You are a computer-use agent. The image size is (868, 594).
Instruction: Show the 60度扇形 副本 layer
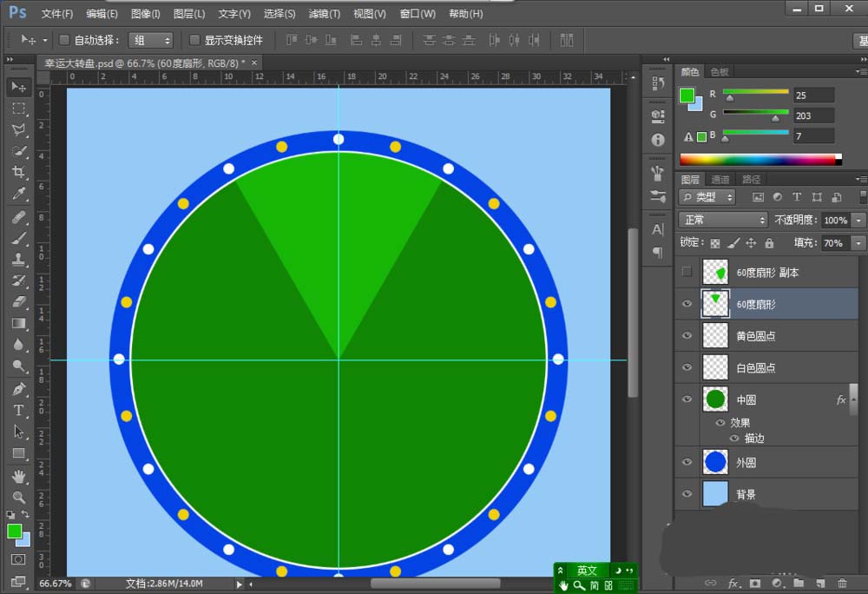[x=687, y=272]
